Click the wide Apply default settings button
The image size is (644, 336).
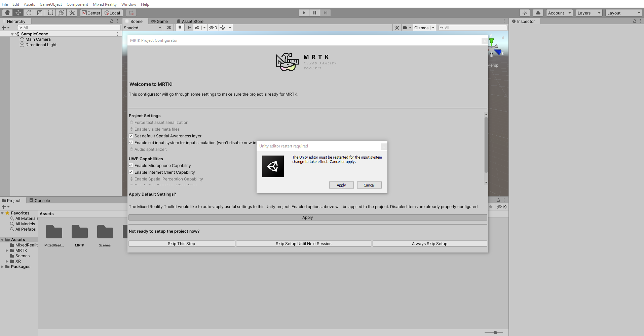[308, 217]
